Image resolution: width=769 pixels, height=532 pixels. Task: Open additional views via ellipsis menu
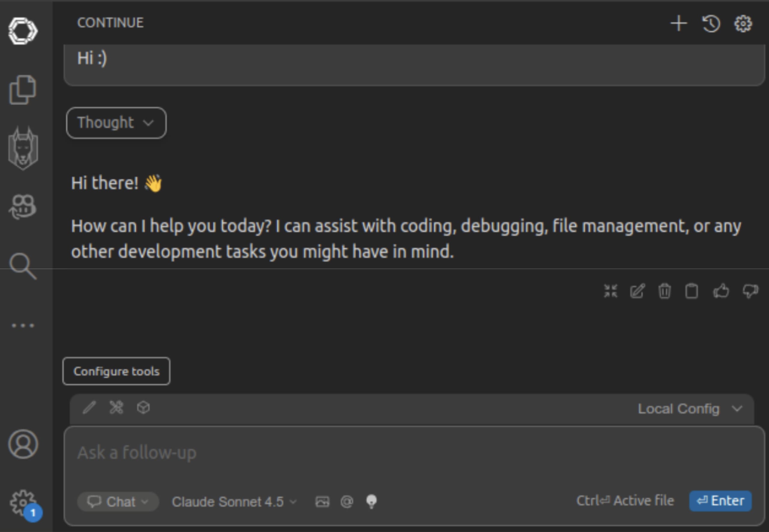click(x=23, y=325)
